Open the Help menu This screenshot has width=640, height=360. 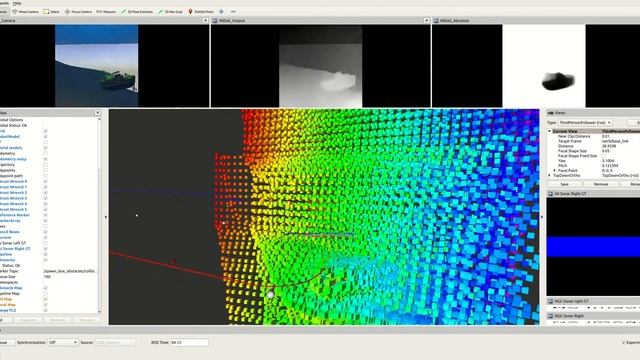(17, 3)
